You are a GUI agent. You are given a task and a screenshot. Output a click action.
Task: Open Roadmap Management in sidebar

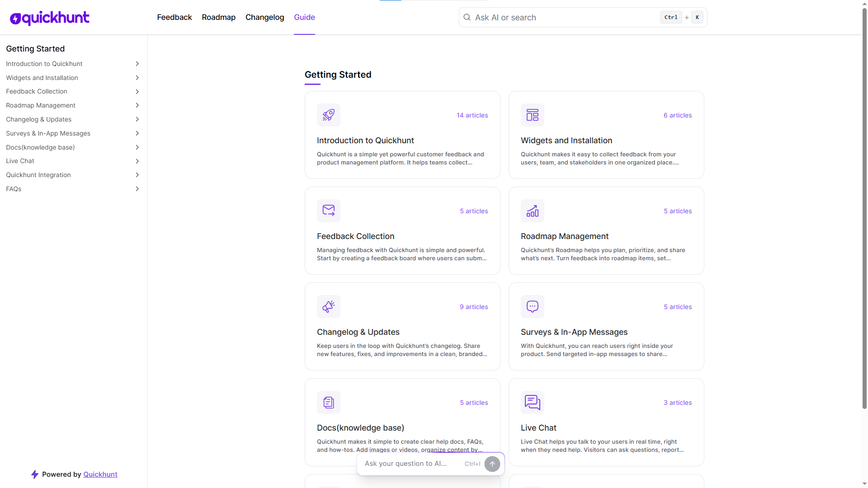click(x=41, y=105)
